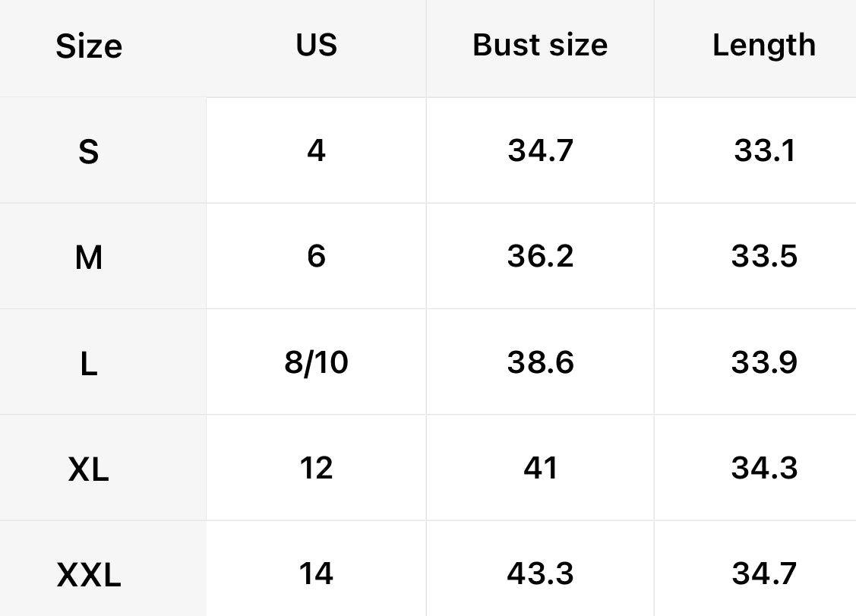Click US size 14 cell

click(316, 573)
